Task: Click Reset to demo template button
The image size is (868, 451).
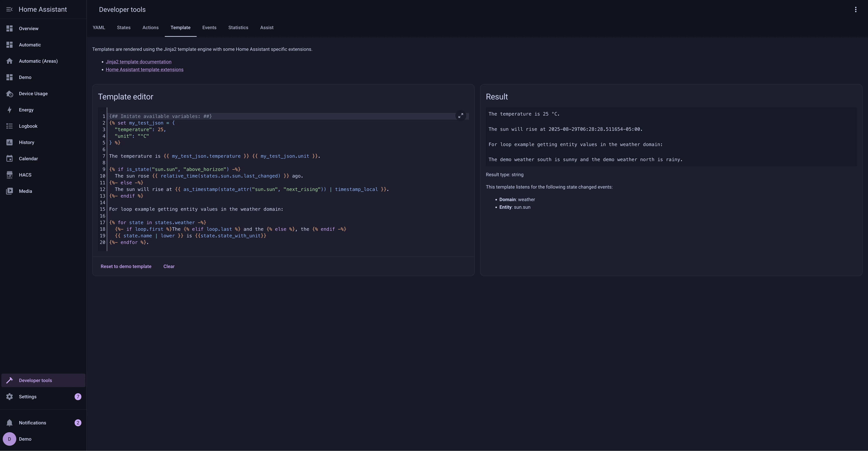Action: point(126,266)
